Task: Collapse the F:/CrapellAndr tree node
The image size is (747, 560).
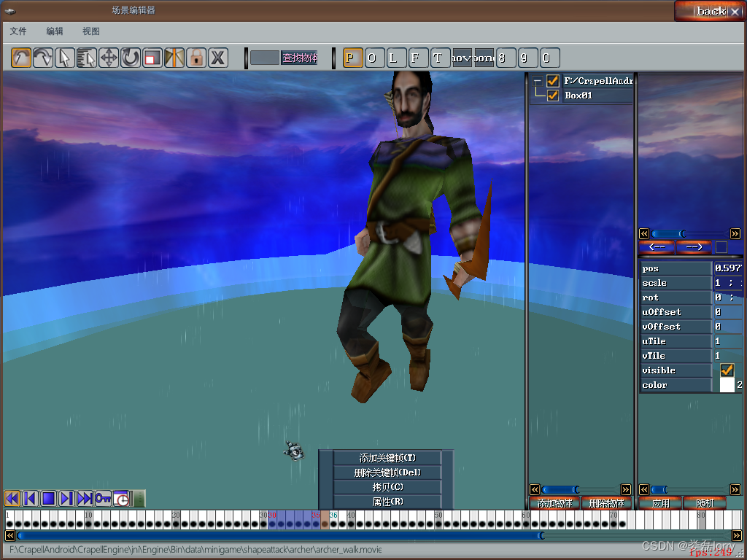Action: 538,81
